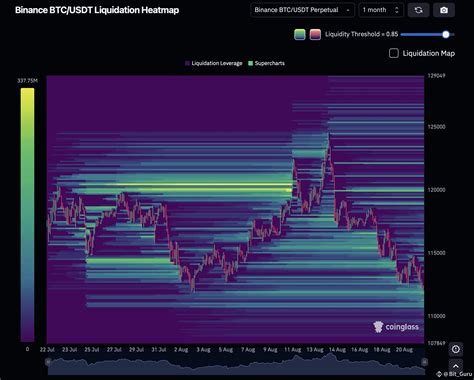The image size is (474, 380).
Task: Toggle the Liquidation Leverage legend series
Action: point(214,63)
